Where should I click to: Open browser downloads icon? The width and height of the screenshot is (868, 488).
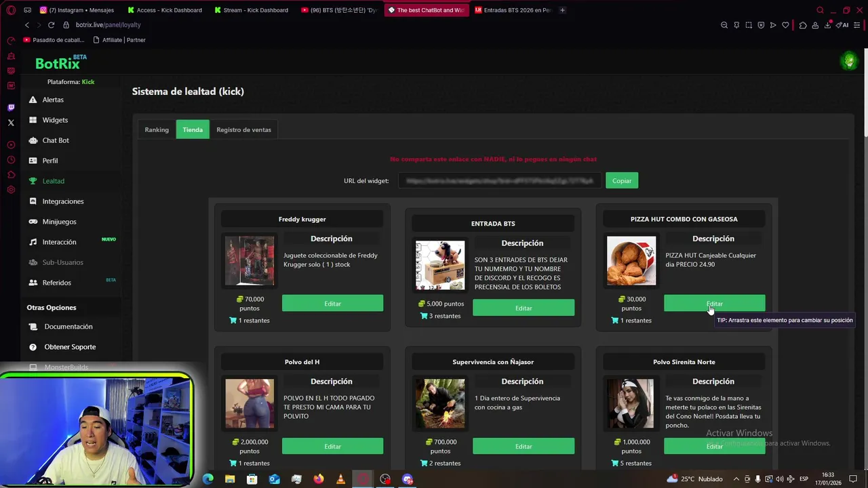click(x=828, y=25)
